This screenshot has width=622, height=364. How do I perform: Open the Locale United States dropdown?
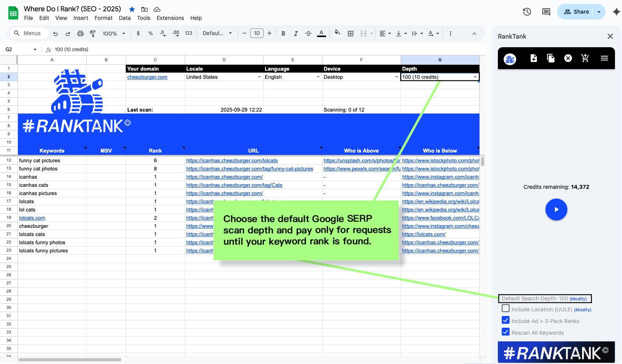coord(259,77)
